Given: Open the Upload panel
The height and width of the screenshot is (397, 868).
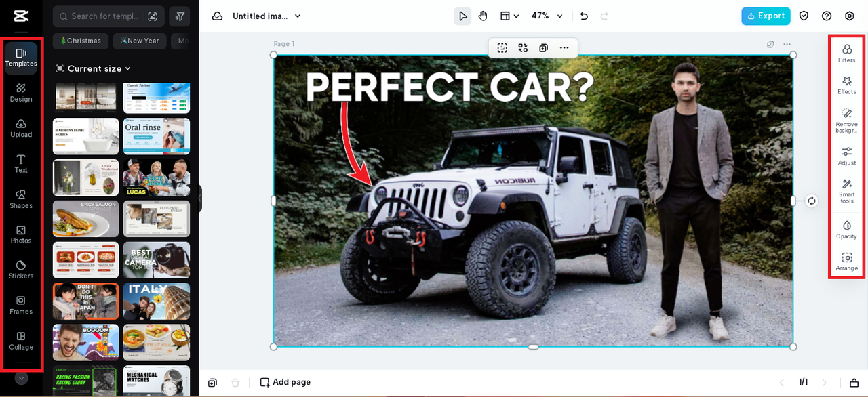Looking at the screenshot, I should click(x=21, y=128).
